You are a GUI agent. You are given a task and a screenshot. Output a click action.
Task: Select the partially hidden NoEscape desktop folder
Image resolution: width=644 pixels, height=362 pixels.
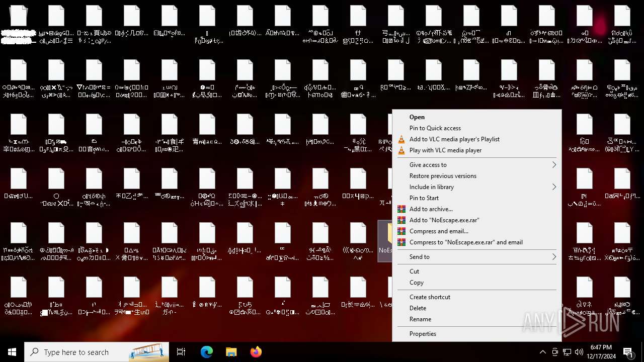[385, 241]
